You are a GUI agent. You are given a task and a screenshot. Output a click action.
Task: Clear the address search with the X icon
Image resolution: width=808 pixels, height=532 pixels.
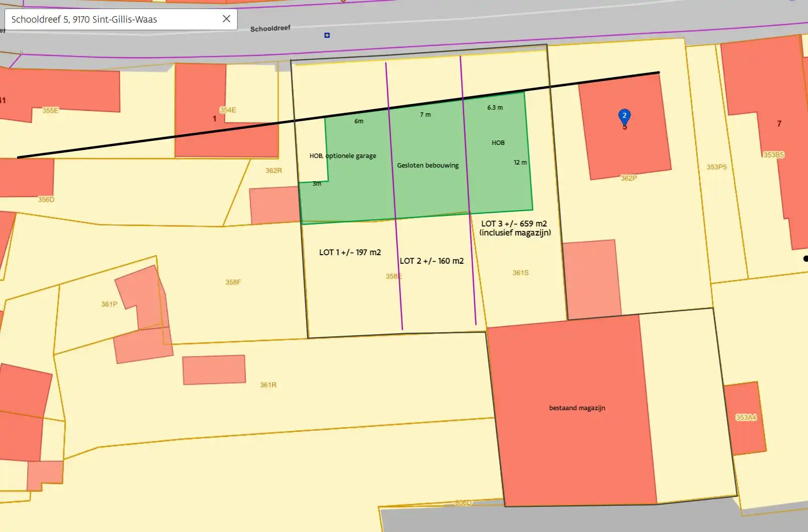pyautogui.click(x=227, y=19)
